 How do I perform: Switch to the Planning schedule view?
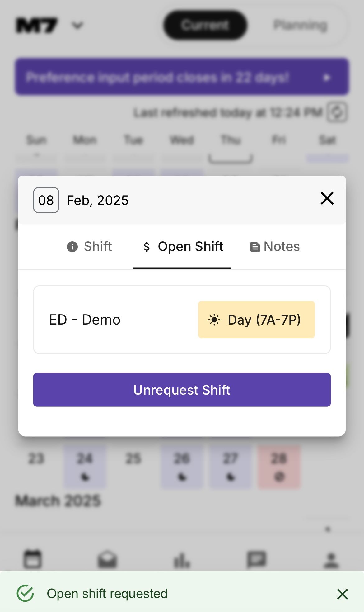click(x=300, y=25)
